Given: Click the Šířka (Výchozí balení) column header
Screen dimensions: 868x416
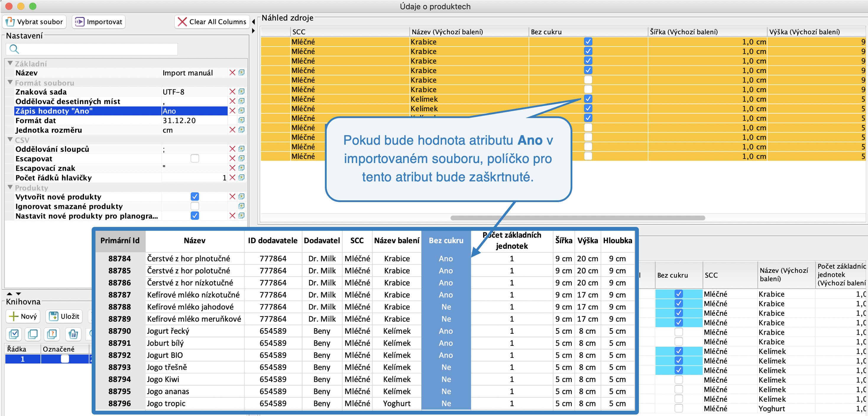Looking at the screenshot, I should [707, 32].
